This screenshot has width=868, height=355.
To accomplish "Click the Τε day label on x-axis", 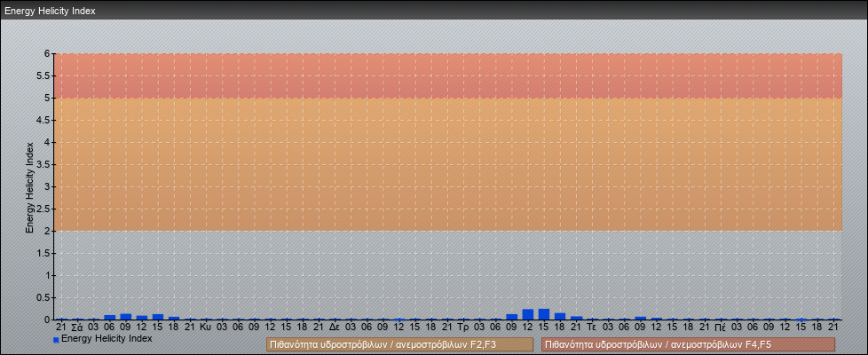I will coord(592,327).
